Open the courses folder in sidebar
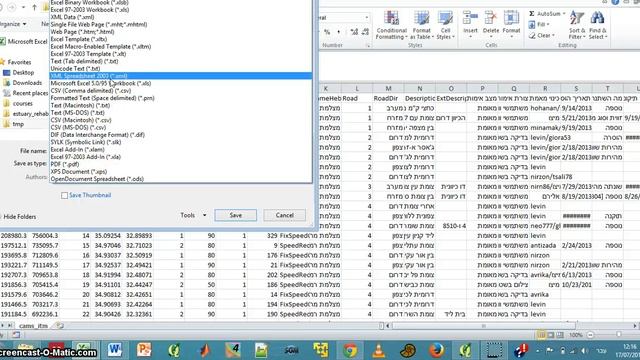This screenshot has width=640, height=360. click(22, 104)
